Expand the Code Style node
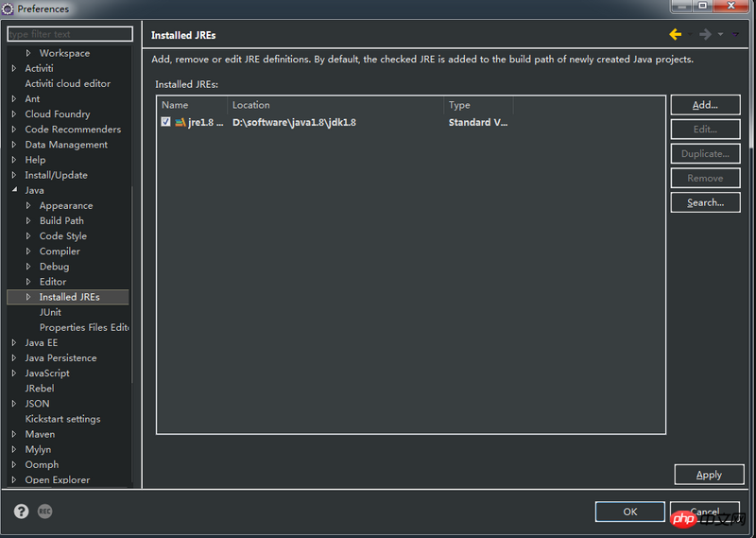The width and height of the screenshot is (756, 538). [28, 236]
